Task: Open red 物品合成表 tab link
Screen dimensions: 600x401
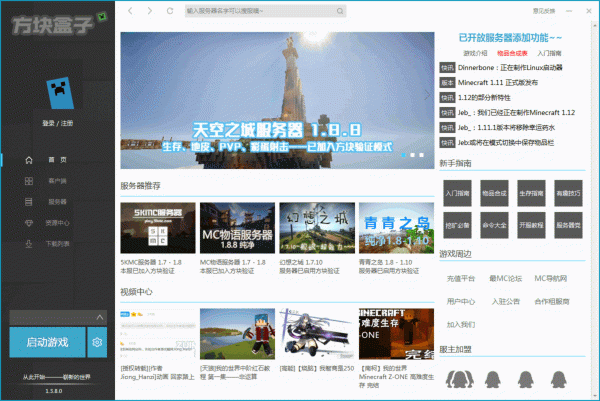Action: tap(512, 53)
